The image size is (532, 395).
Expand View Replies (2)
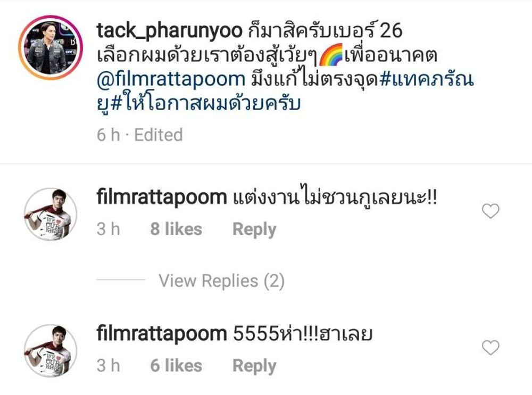pyautogui.click(x=221, y=281)
